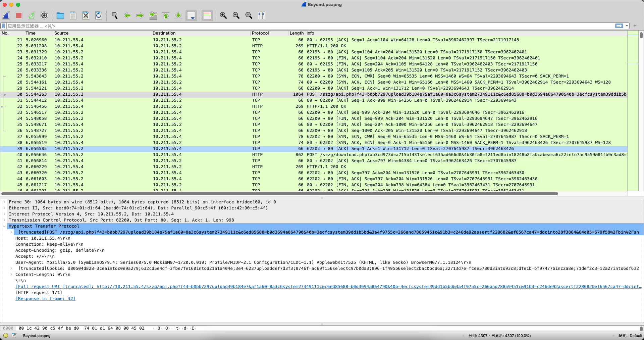
Task: Select packet 32 HTTP/1.1 200 OK row
Action: [x=314, y=106]
